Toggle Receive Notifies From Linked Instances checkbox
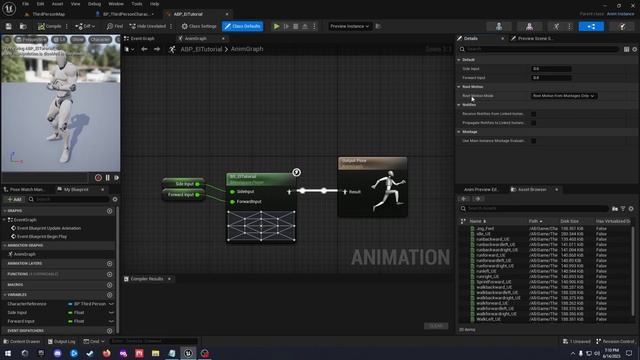This screenshot has width=640, height=360. 533,114
